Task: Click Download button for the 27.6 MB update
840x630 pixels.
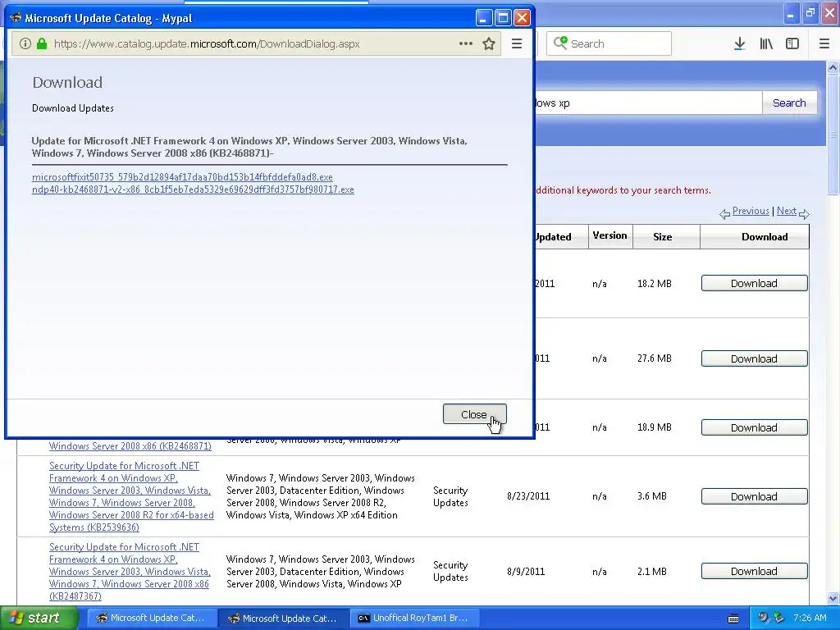Action: click(x=755, y=358)
